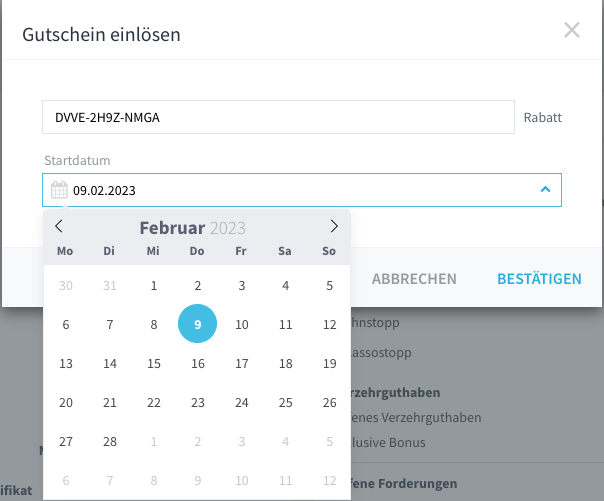
Task: Select March 5 in the trailing row
Action: pos(329,441)
